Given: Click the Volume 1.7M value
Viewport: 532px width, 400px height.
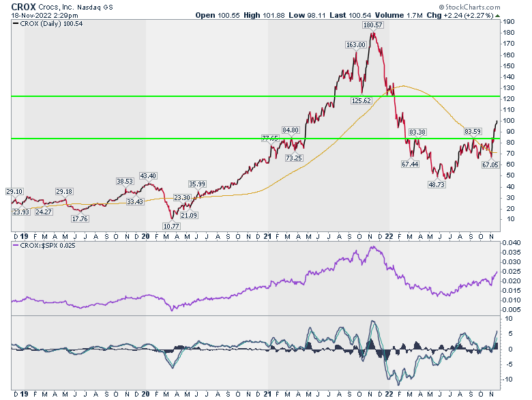Looking at the screenshot, I should 399,15.
